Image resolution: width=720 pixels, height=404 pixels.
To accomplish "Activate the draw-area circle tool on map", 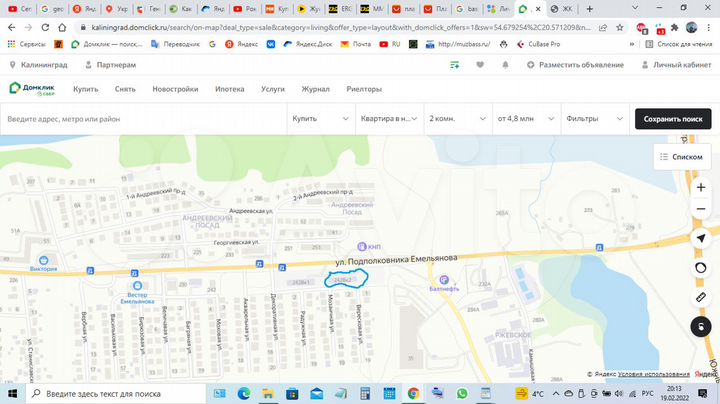I will 701,268.
